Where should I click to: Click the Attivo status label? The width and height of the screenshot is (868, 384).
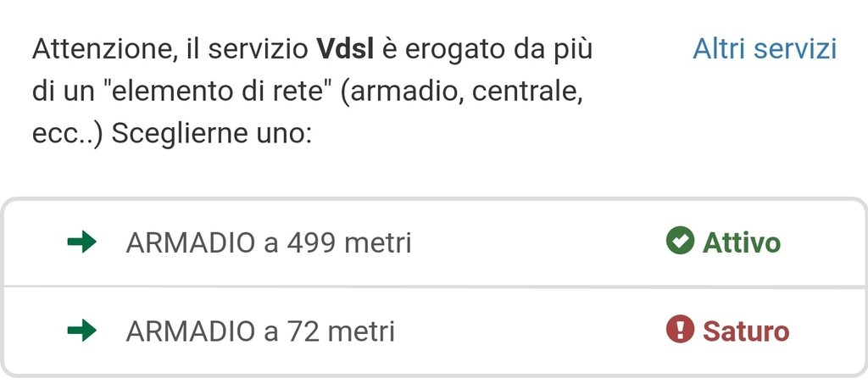pos(742,243)
